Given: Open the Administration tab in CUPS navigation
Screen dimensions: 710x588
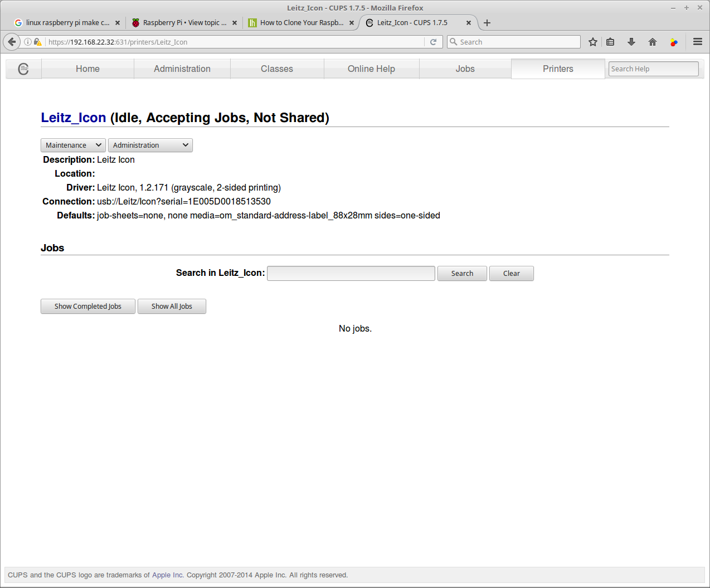Looking at the screenshot, I should pyautogui.click(x=182, y=69).
